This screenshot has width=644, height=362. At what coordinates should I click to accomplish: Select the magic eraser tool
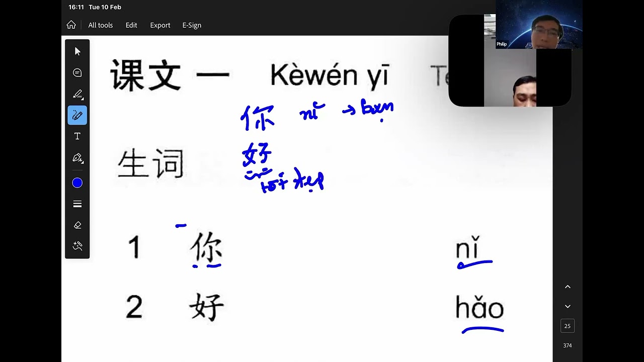coord(77,246)
